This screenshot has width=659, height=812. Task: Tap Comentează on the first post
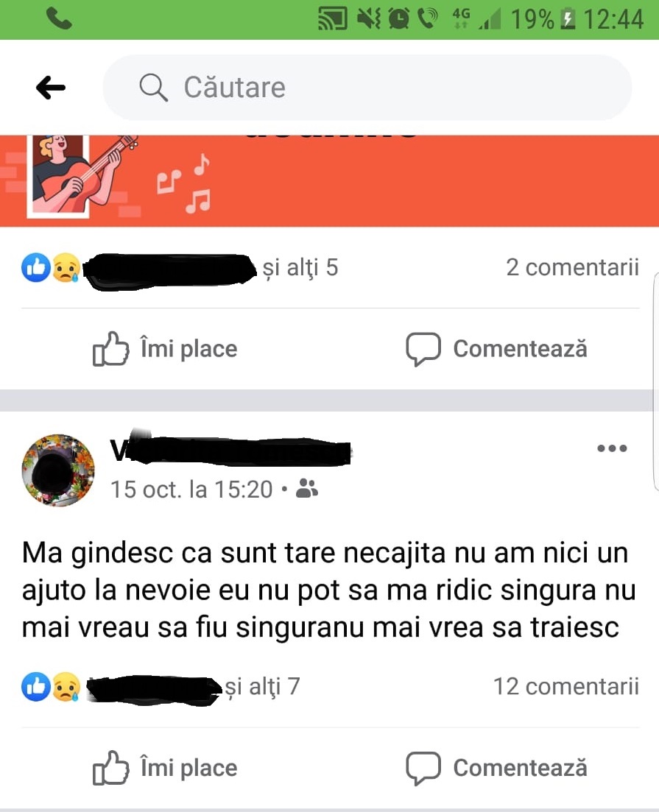[x=496, y=348]
